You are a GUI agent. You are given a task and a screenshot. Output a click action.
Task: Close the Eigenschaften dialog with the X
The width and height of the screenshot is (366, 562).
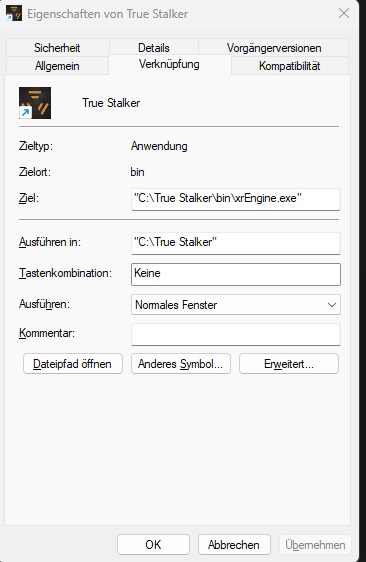(x=344, y=14)
